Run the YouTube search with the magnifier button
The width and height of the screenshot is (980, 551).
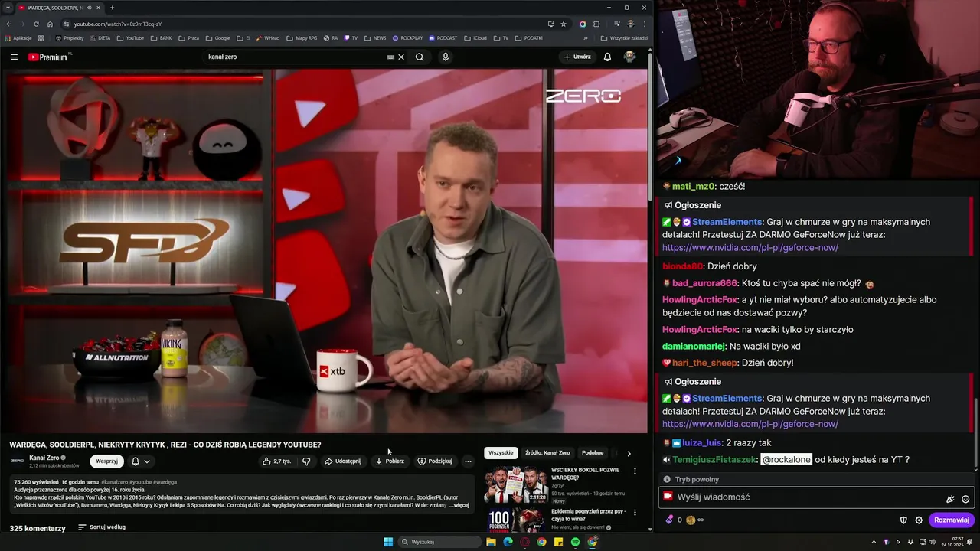[x=420, y=57]
